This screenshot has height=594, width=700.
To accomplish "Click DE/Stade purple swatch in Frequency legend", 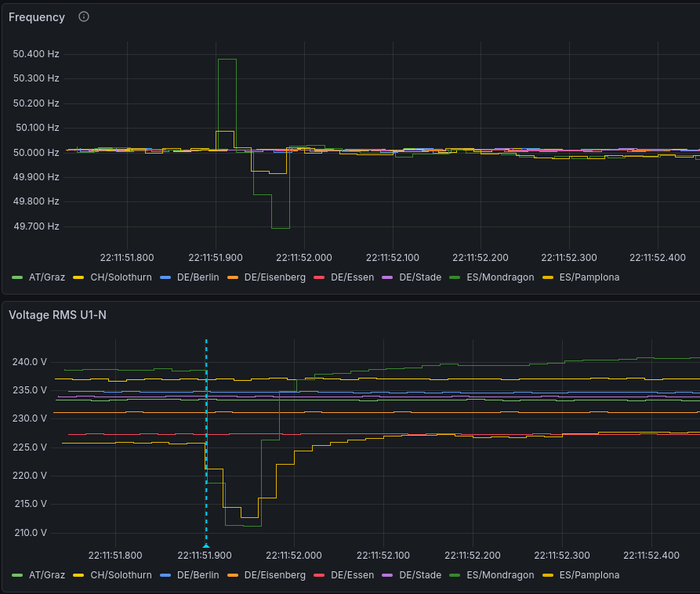I will click(386, 277).
